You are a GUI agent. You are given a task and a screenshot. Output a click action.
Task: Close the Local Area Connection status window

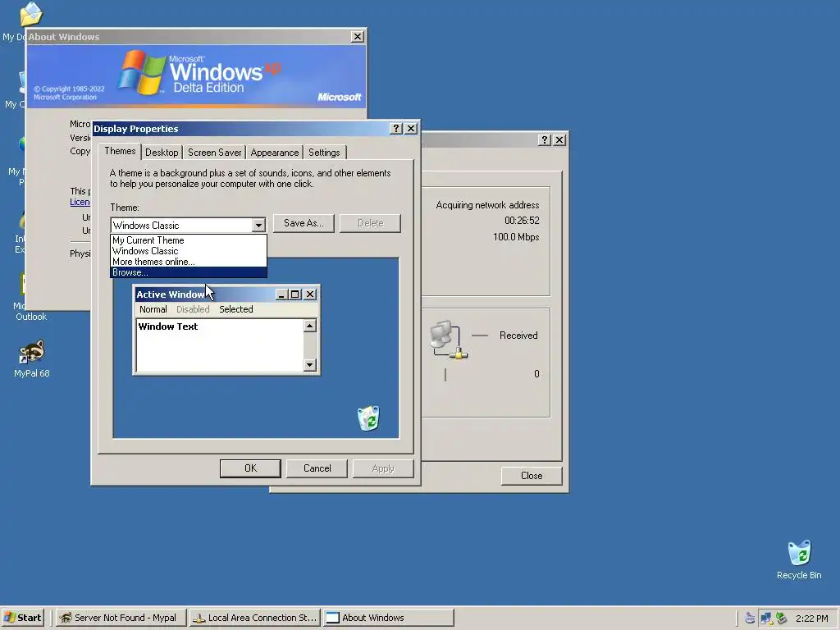(559, 139)
